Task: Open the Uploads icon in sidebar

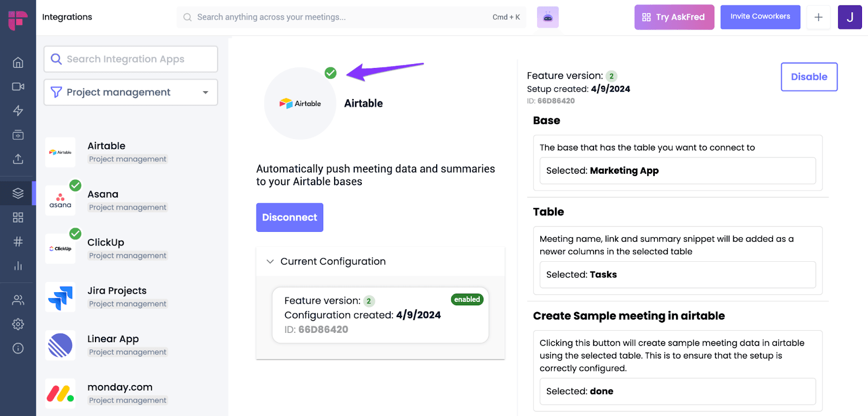Action: pos(18,159)
